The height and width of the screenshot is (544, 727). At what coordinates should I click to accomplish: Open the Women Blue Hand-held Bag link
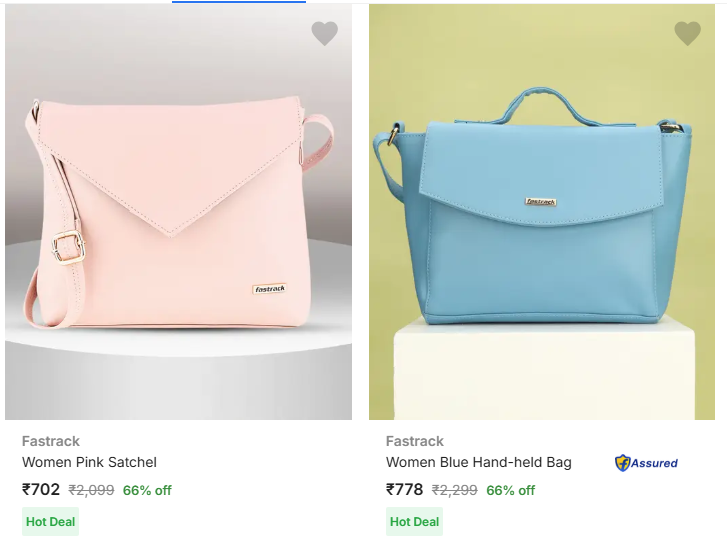pos(478,462)
